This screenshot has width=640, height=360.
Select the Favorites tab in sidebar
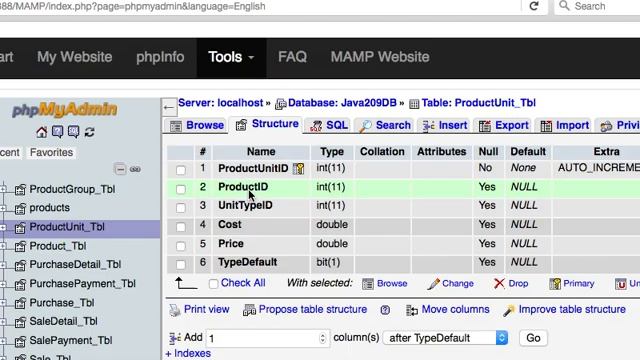pos(51,153)
